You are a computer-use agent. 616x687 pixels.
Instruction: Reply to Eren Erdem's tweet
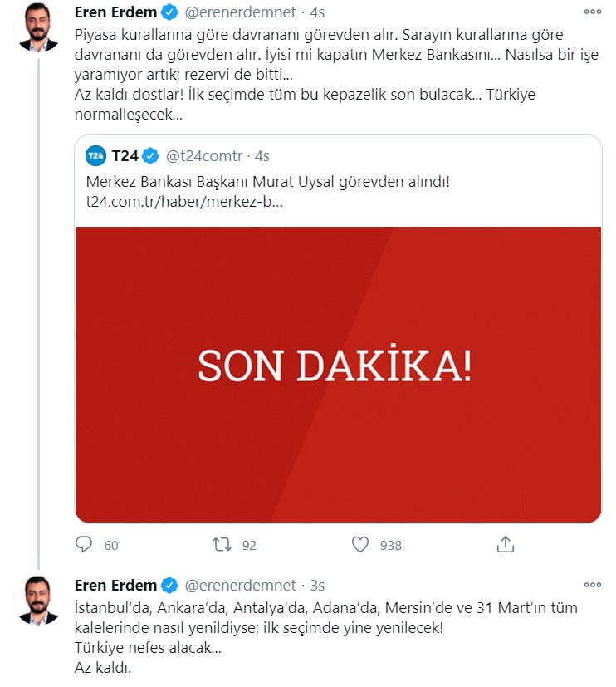[83, 545]
